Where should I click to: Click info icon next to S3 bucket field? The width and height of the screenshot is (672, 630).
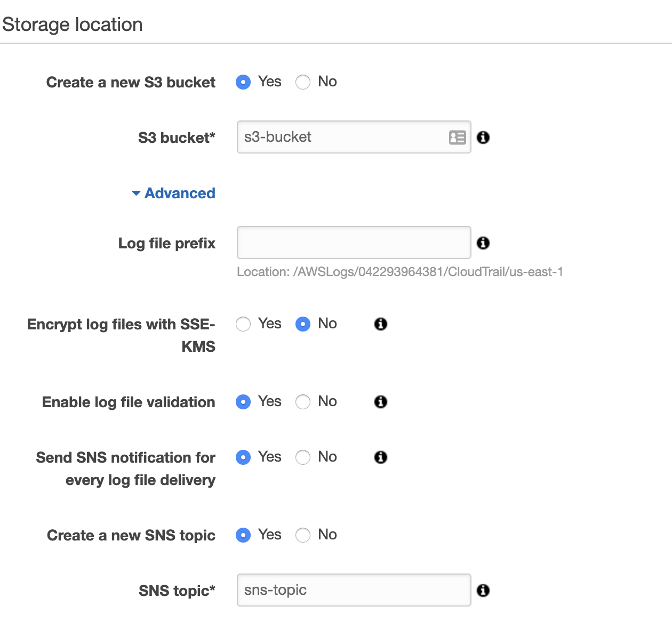[483, 138]
